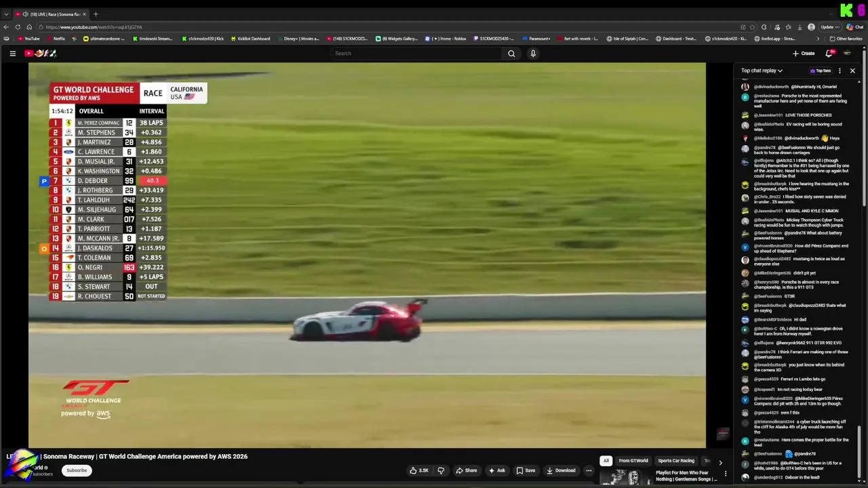This screenshot has height=488, width=868.
Task: Expand the Top chat replay dropdown
Action: click(x=762, y=70)
